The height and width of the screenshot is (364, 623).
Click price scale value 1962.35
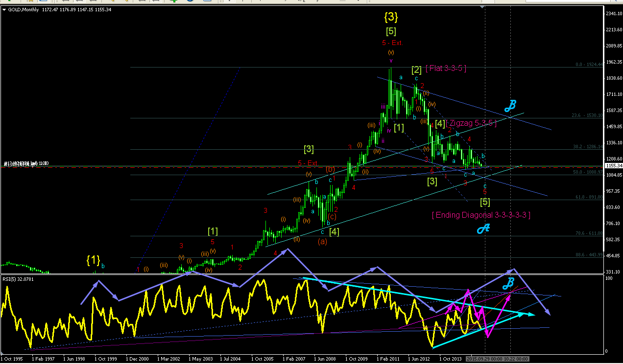(613, 62)
